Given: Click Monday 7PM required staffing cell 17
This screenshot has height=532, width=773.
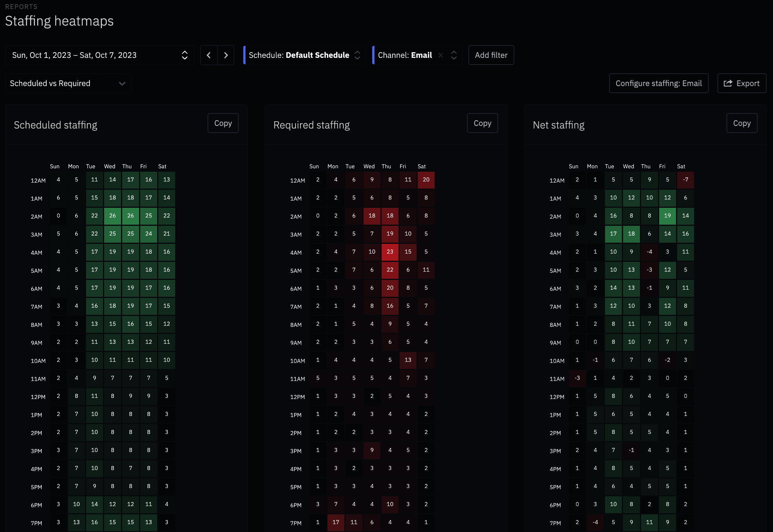Looking at the screenshot, I should point(336,522).
